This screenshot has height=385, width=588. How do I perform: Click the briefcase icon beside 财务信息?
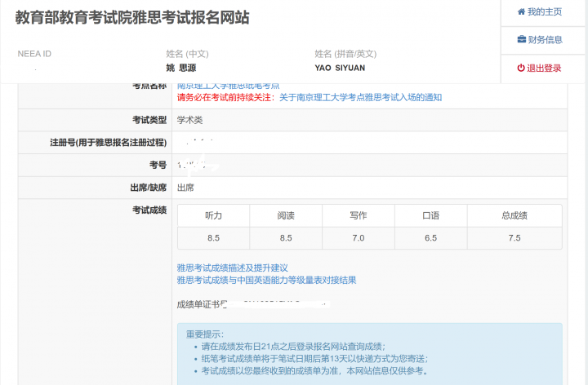[x=521, y=39]
